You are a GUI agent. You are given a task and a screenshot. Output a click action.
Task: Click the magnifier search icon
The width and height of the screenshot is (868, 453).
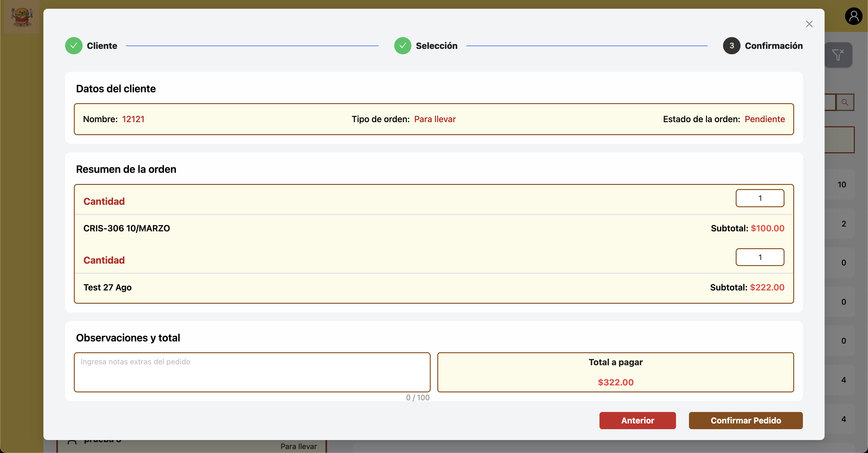click(x=845, y=102)
